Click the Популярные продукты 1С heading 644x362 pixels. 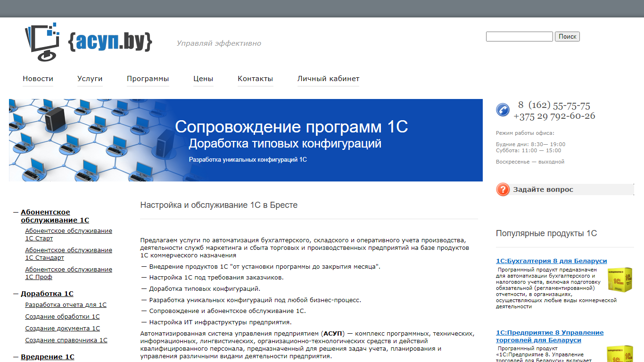pyautogui.click(x=546, y=233)
